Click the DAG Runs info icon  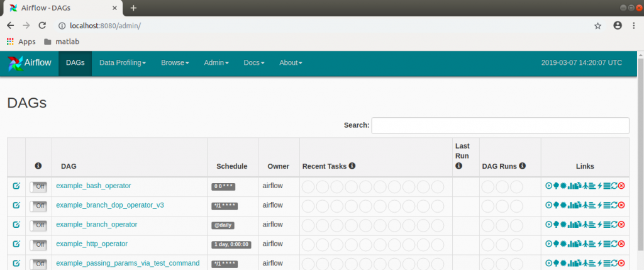tap(523, 166)
